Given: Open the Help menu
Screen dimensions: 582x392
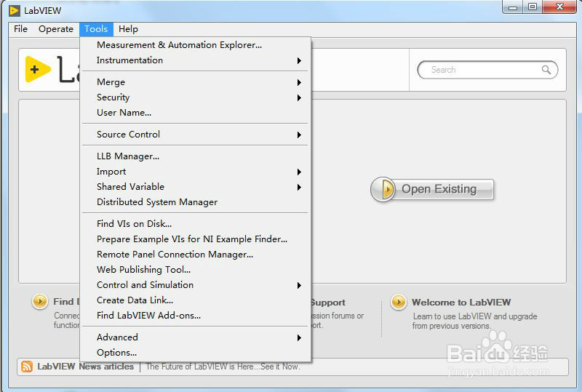Looking at the screenshot, I should coord(128,29).
